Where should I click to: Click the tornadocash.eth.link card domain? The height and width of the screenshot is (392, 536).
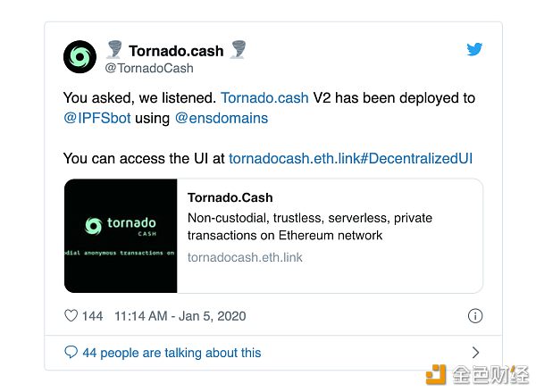click(245, 257)
